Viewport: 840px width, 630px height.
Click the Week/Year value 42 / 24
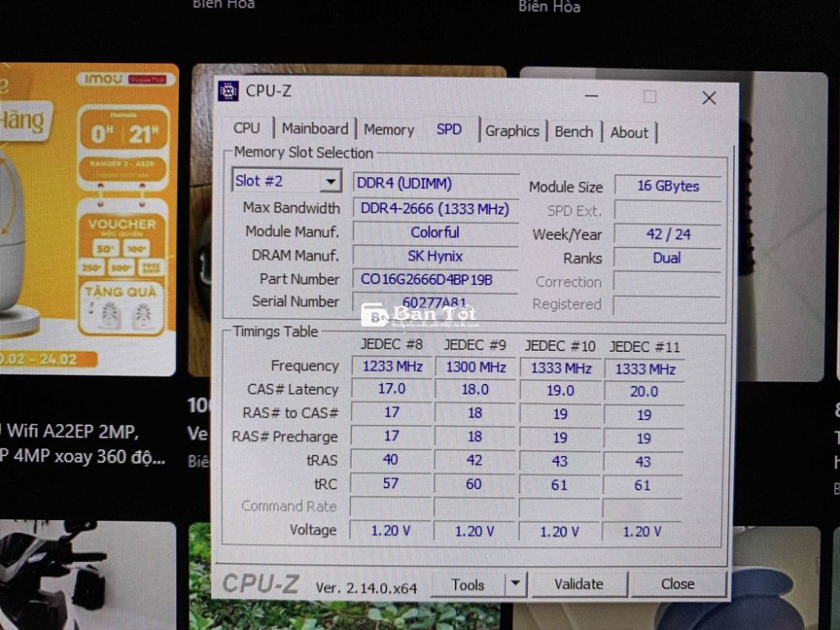click(x=668, y=234)
